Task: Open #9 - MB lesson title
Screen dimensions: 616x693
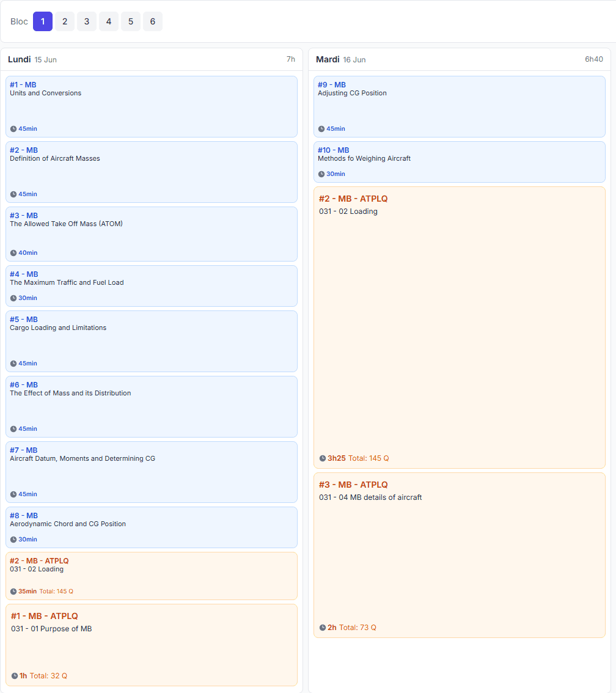Action: click(332, 85)
